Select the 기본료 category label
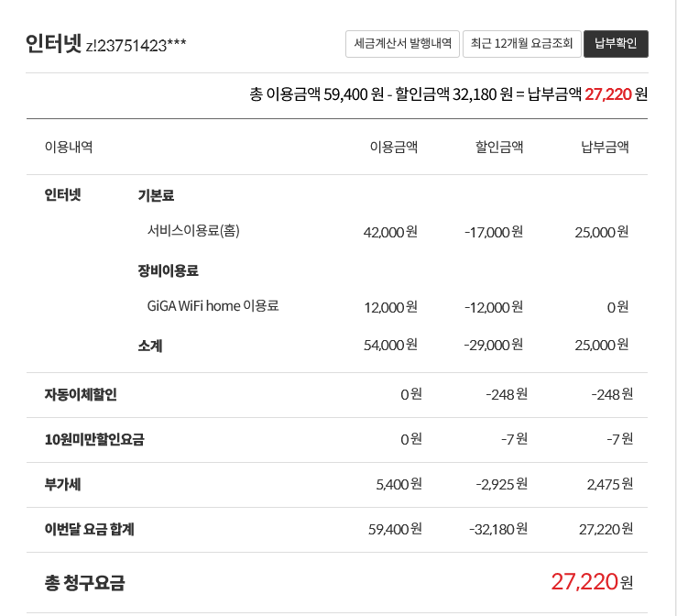 tap(156, 195)
